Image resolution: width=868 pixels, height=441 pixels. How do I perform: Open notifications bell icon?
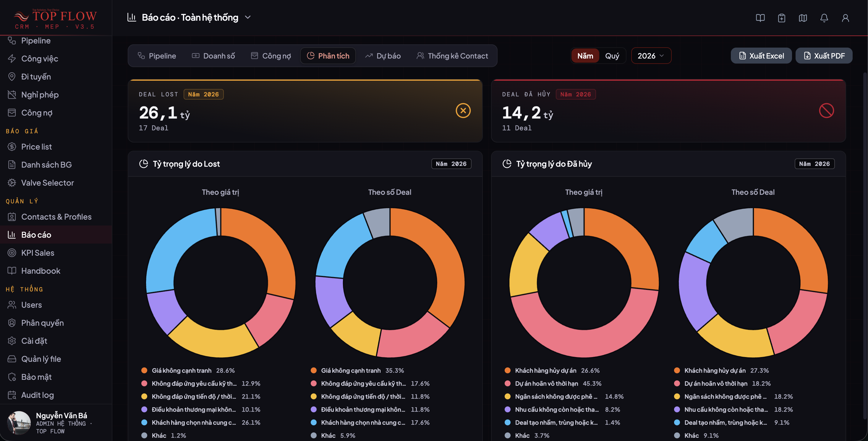coord(824,18)
